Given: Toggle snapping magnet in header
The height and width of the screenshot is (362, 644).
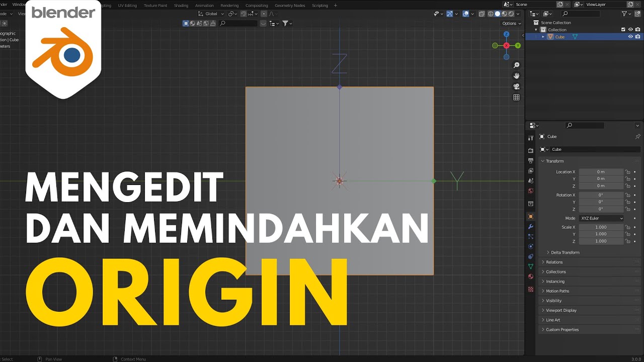Looking at the screenshot, I should coord(244,14).
